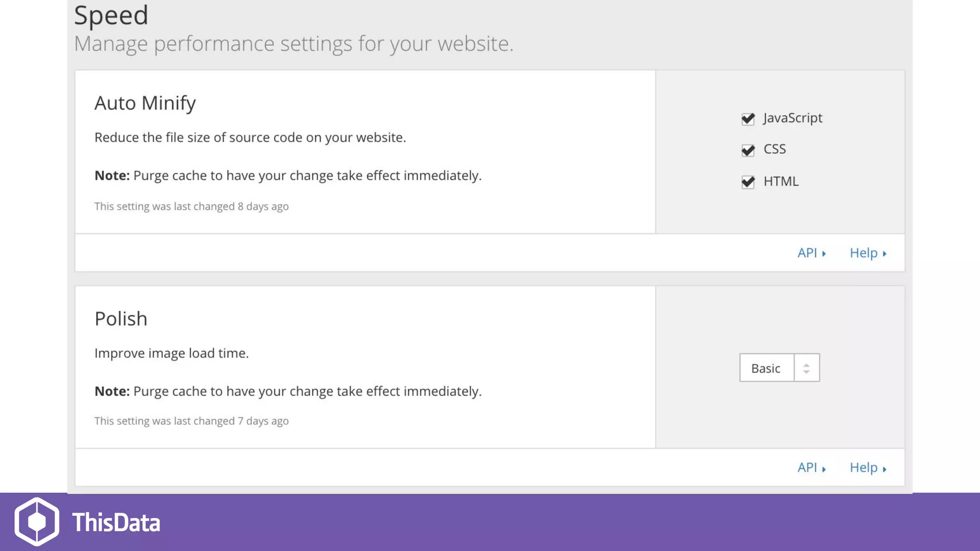Open the API link under Auto Minify

click(x=807, y=253)
